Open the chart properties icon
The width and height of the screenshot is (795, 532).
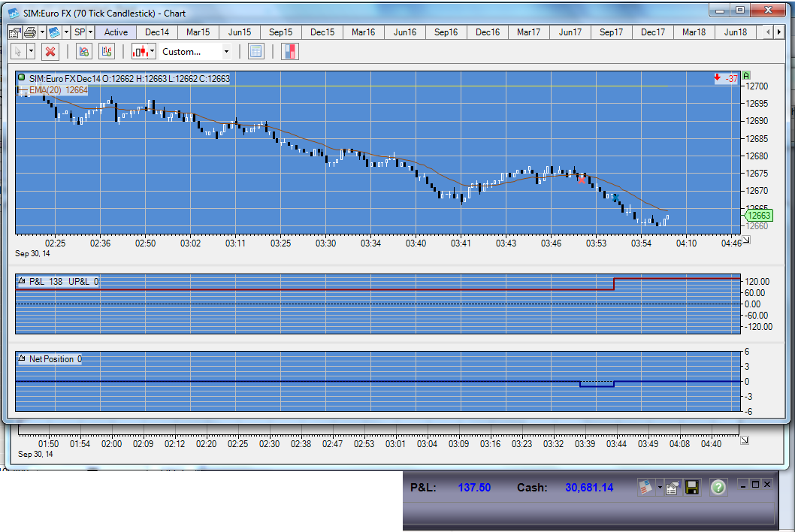coord(15,32)
